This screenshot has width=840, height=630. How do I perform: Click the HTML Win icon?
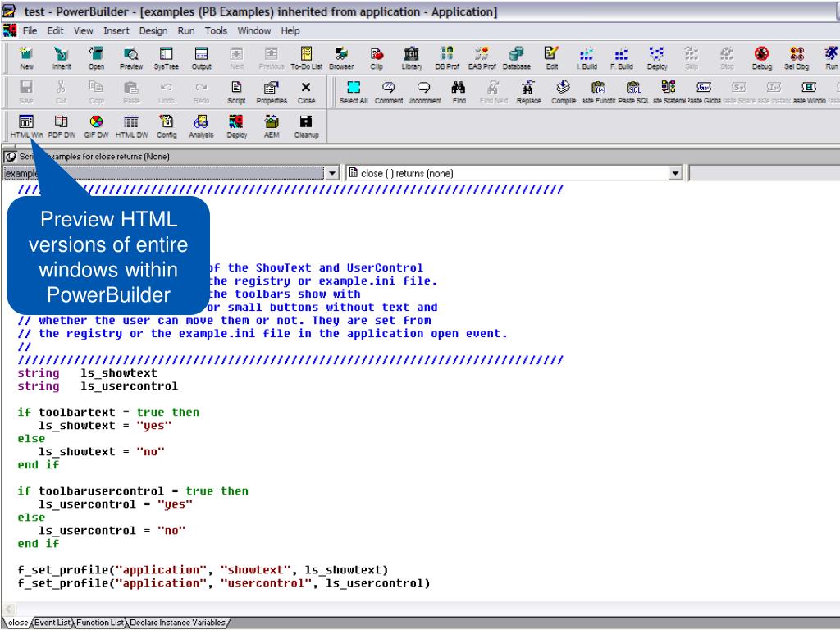(26, 126)
